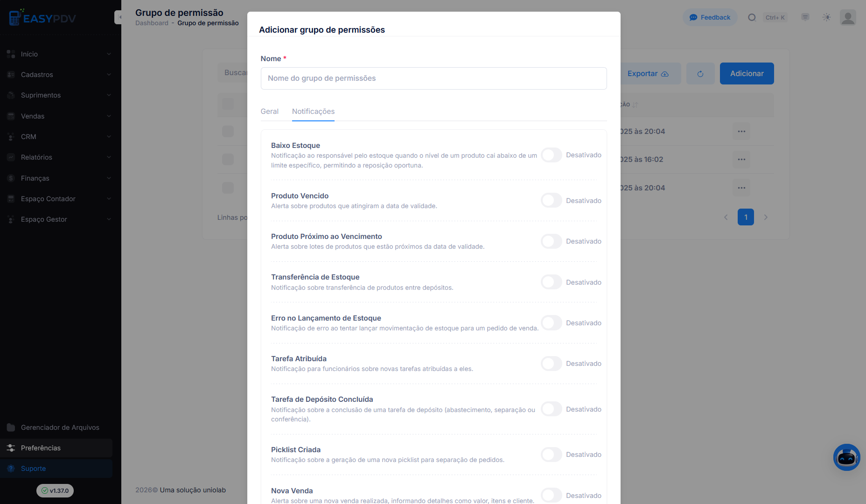
Task: Collapse the sidebar with arrow button
Action: coord(119,17)
